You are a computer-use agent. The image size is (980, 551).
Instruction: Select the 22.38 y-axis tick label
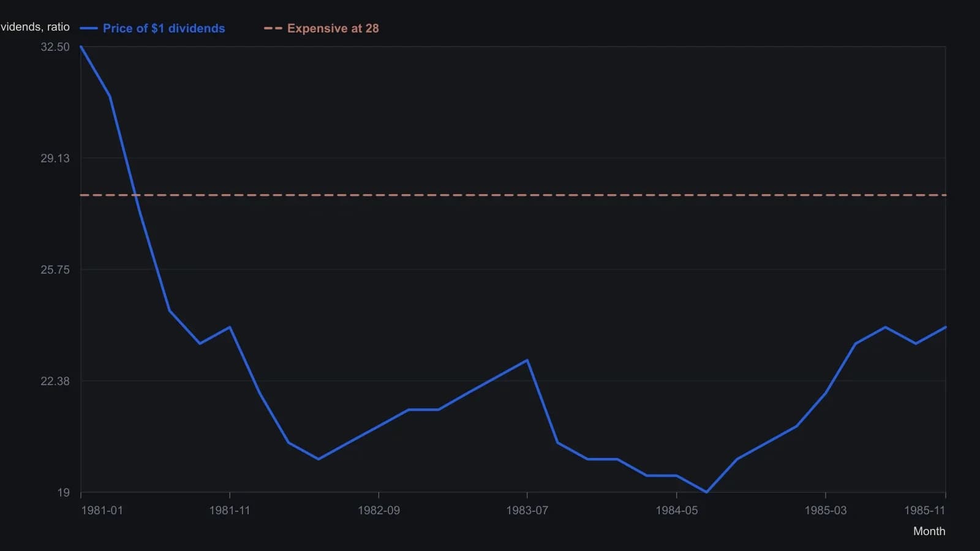[55, 381]
